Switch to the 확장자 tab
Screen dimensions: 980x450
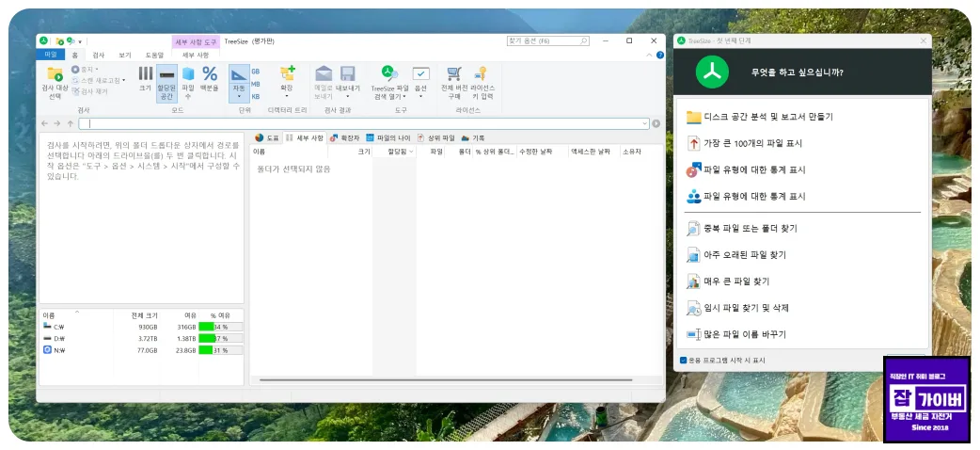(344, 137)
